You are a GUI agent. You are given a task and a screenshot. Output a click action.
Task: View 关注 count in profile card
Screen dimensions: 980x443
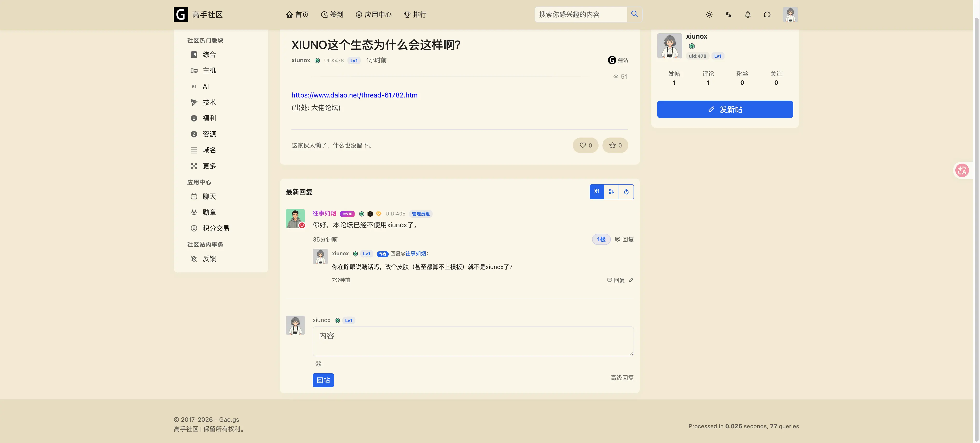(x=776, y=78)
